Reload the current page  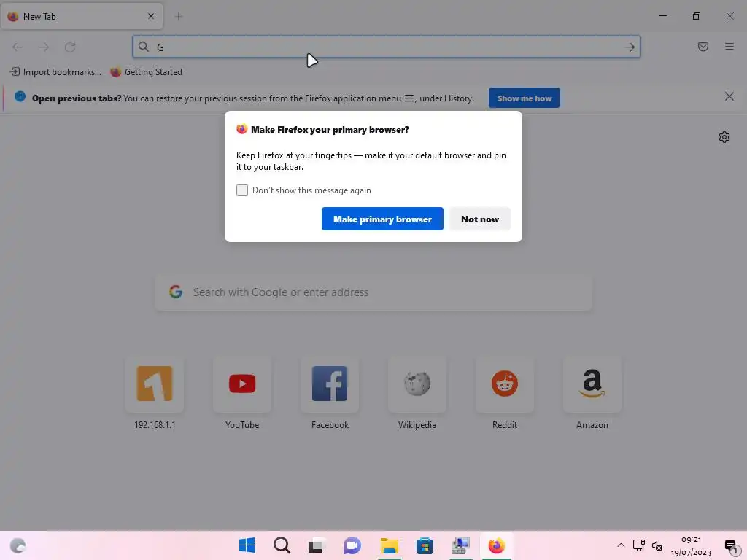coord(70,47)
